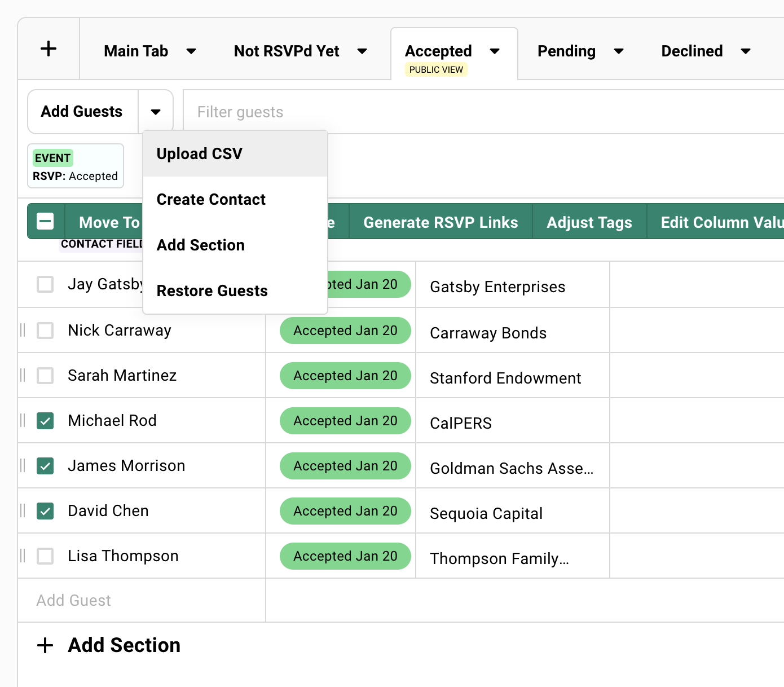Image resolution: width=784 pixels, height=687 pixels.
Task: Select Upload CSV from the open menu
Action: [200, 153]
